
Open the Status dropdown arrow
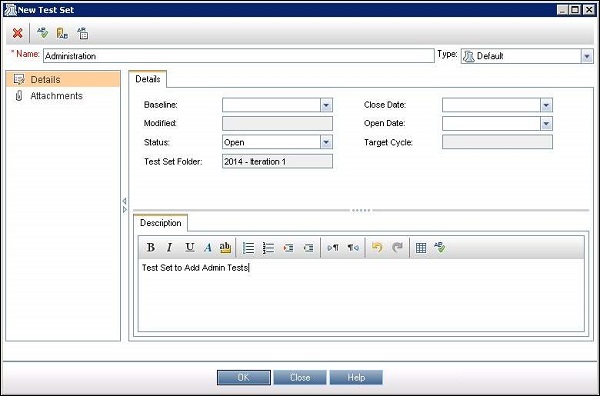(x=326, y=142)
